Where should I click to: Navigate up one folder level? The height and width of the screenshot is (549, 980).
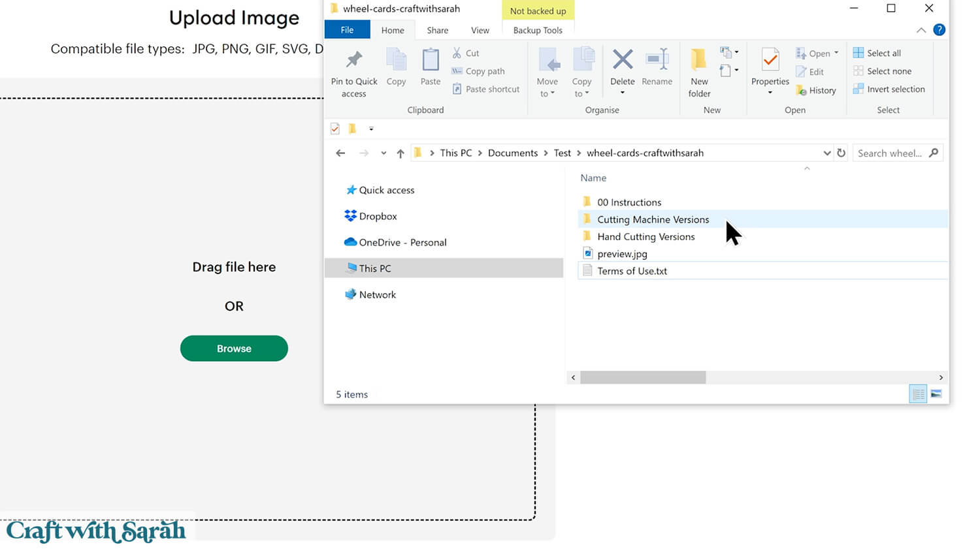(400, 153)
